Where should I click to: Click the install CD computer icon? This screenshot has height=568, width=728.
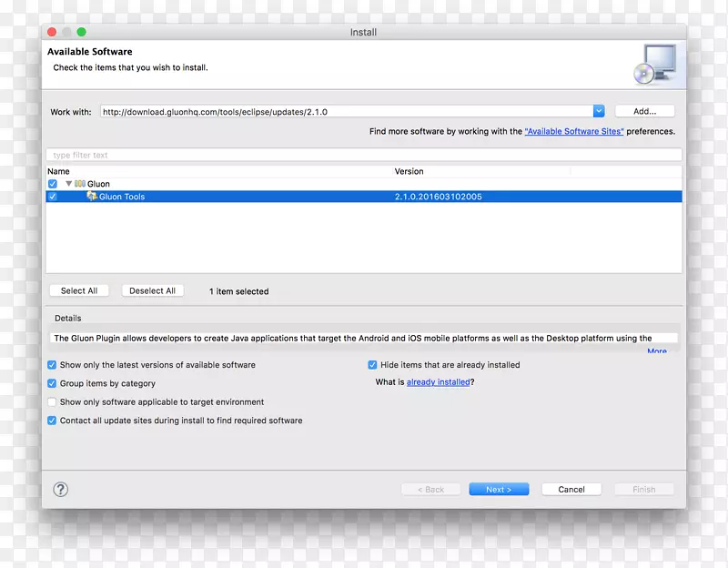654,64
